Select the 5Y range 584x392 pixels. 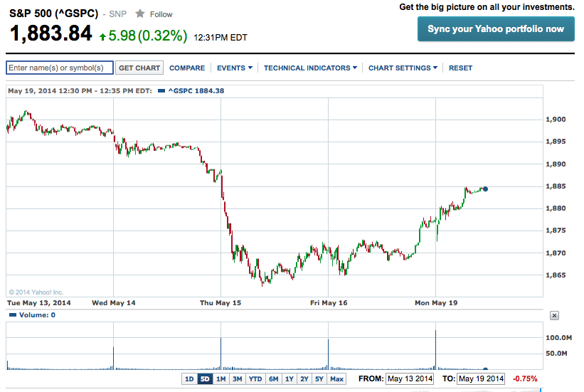coord(319,379)
